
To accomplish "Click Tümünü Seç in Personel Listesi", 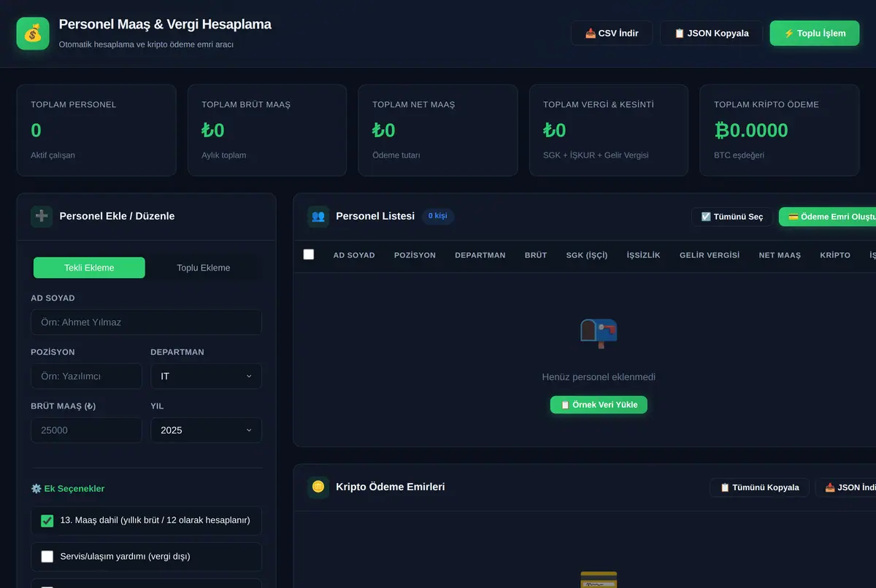I will point(732,217).
